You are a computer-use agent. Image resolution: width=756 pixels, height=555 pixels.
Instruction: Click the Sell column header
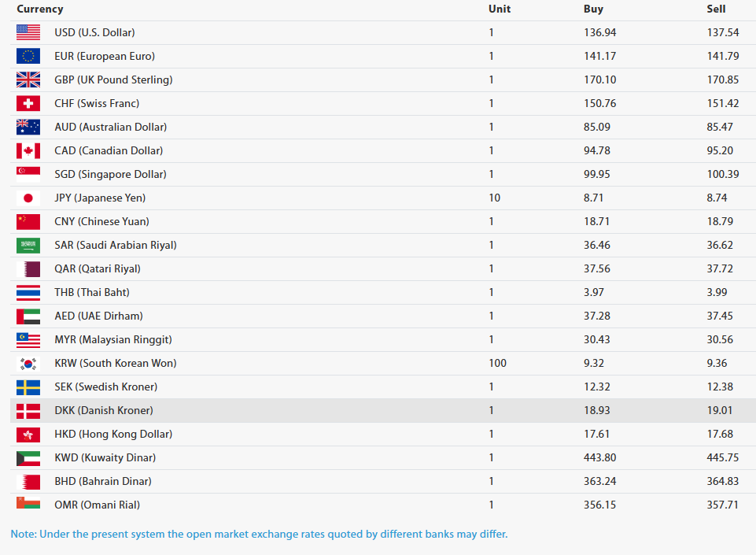tap(716, 9)
